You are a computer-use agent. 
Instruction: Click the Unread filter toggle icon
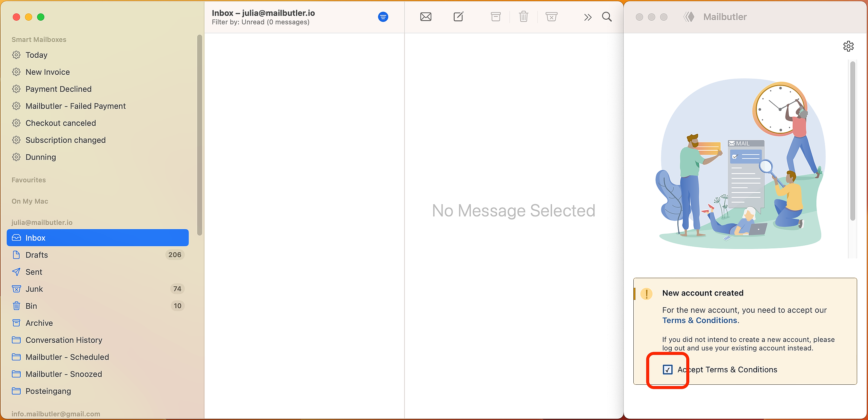(383, 17)
